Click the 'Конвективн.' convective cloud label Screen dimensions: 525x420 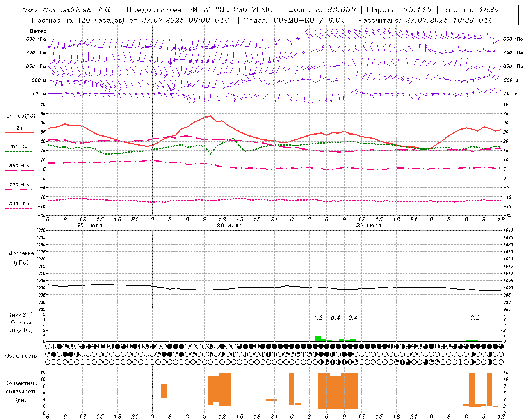[x=21, y=383]
